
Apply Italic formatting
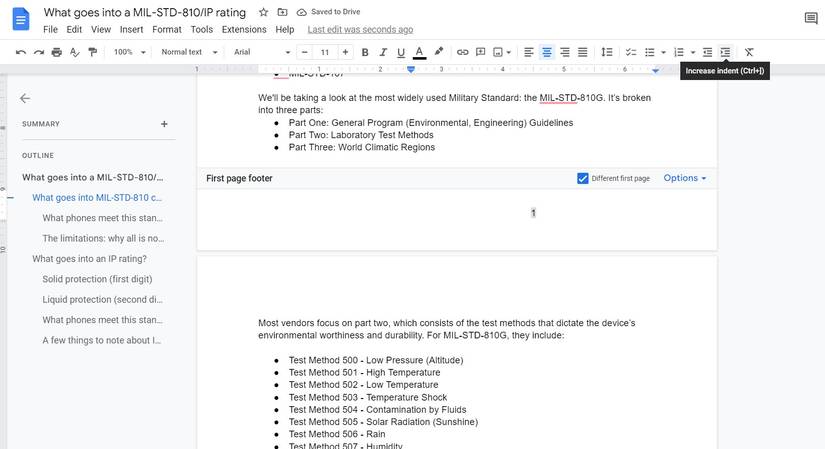click(x=382, y=52)
